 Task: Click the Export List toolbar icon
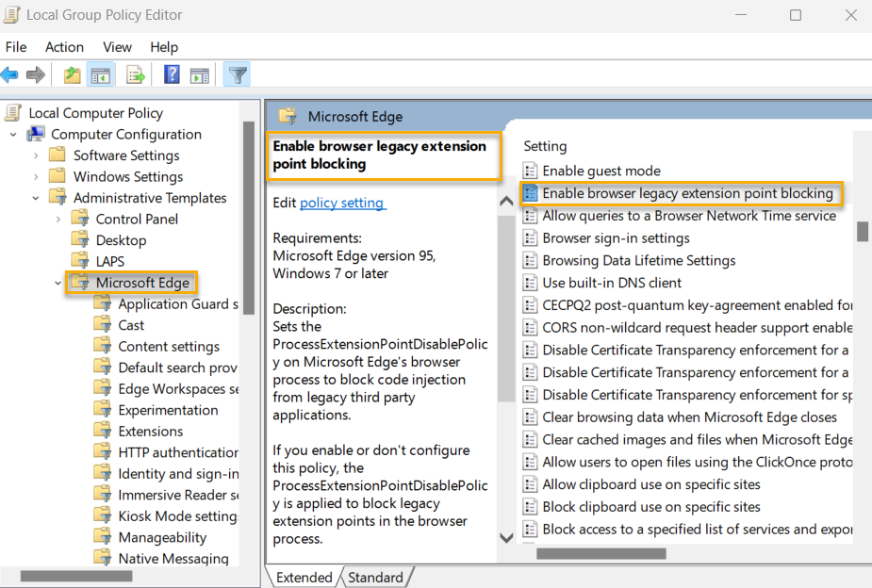(135, 74)
